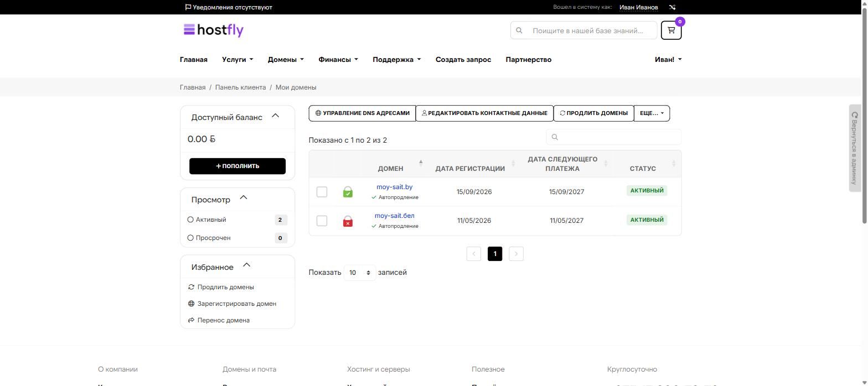Collapse the Просмотр panel

tap(244, 198)
